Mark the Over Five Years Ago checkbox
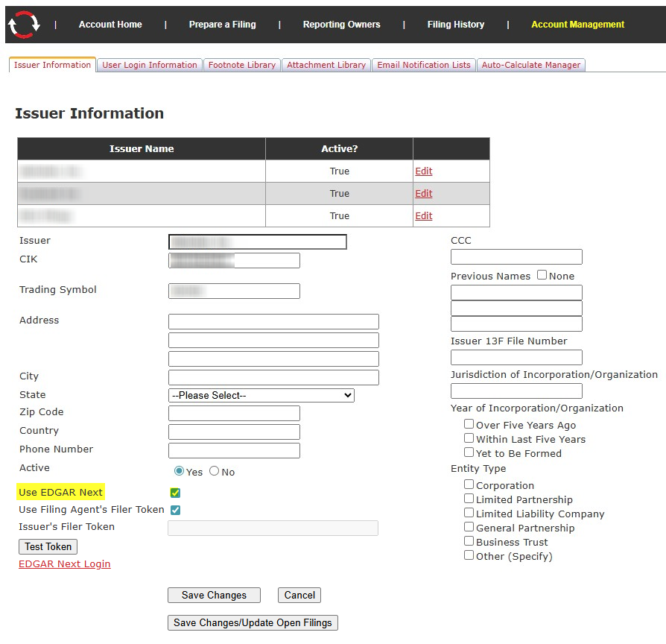Viewport: 666px width, 644px height. click(469, 424)
